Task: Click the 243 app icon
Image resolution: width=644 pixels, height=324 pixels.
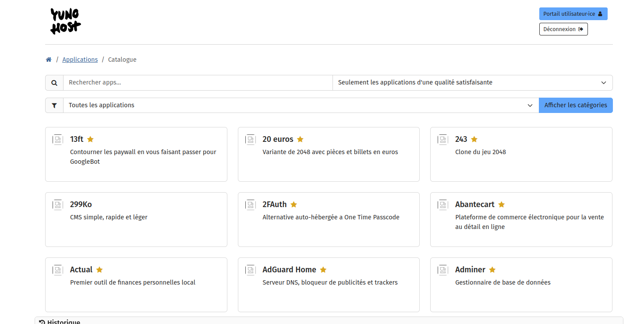Action: 443,140
